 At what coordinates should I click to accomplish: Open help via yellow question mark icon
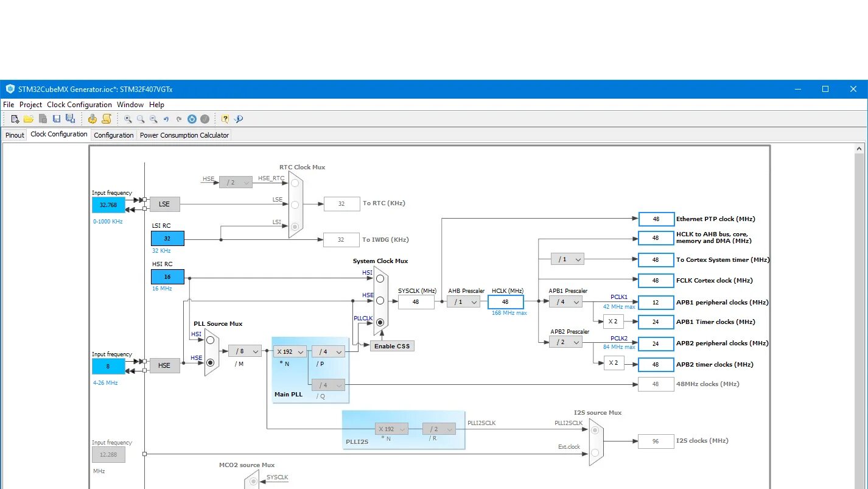click(x=225, y=119)
